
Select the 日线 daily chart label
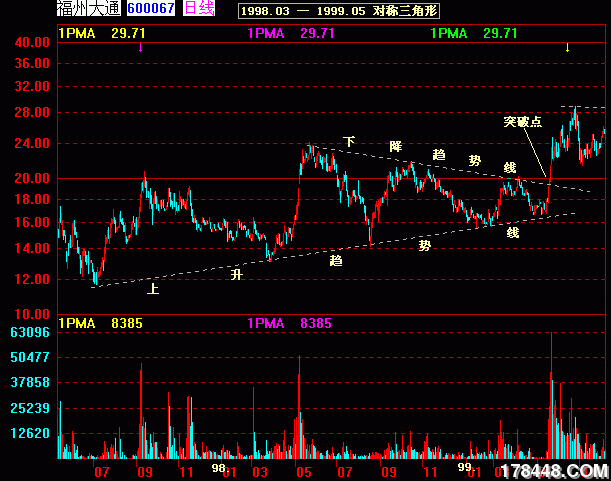(x=200, y=9)
